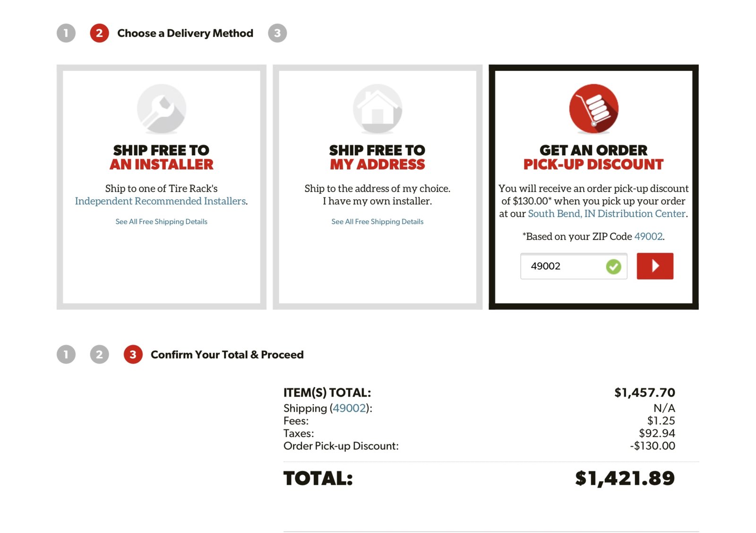This screenshot has height=533, width=756.
Task: Click red step 3 circle beside Confirm Your Total
Action: pyautogui.click(x=133, y=355)
